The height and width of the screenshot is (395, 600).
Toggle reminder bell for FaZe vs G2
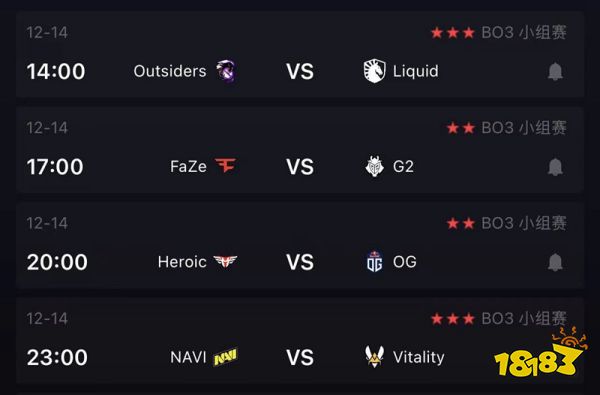pos(555,166)
